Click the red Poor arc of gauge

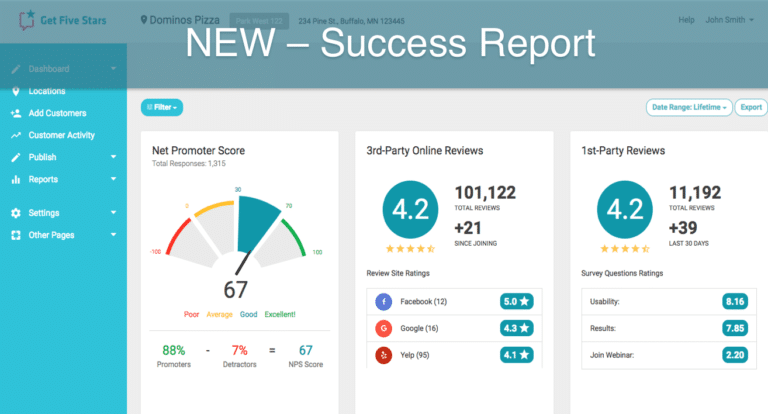(177, 236)
